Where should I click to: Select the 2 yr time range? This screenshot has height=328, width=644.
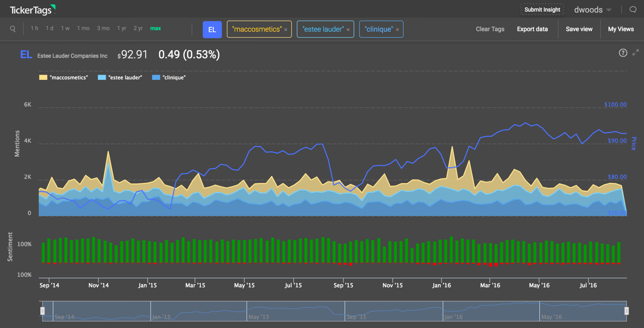click(x=138, y=28)
